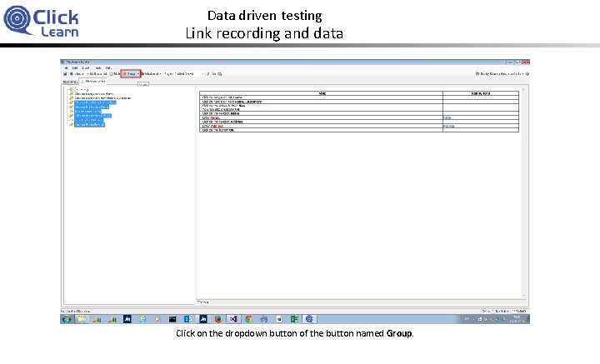This screenshot has height=364, width=600.
Task: Open the Edit menu
Action: (74, 67)
